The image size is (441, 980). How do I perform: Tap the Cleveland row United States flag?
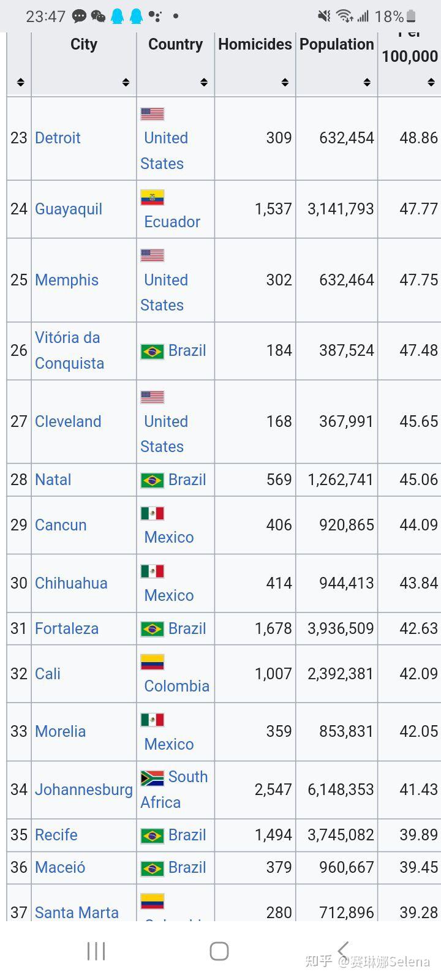[153, 397]
